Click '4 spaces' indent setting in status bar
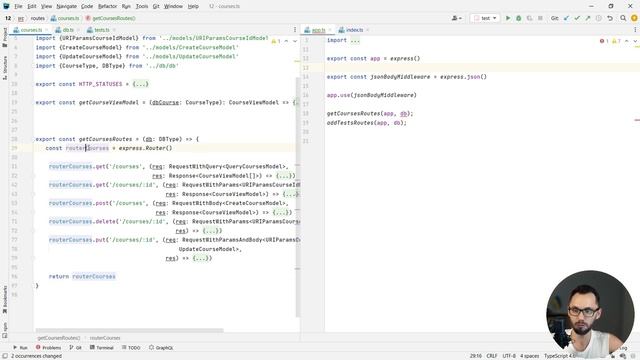The image size is (640, 360). [x=529, y=356]
